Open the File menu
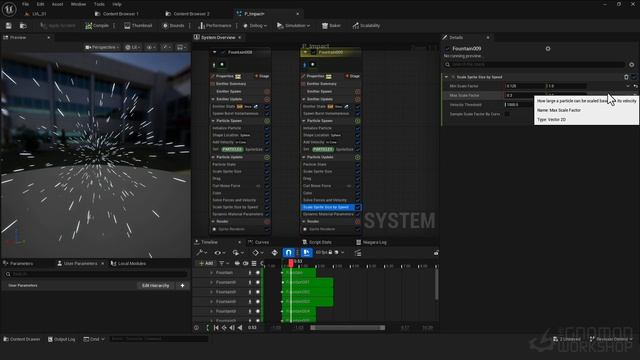Viewport: 640px width, 360px height. [25, 4]
